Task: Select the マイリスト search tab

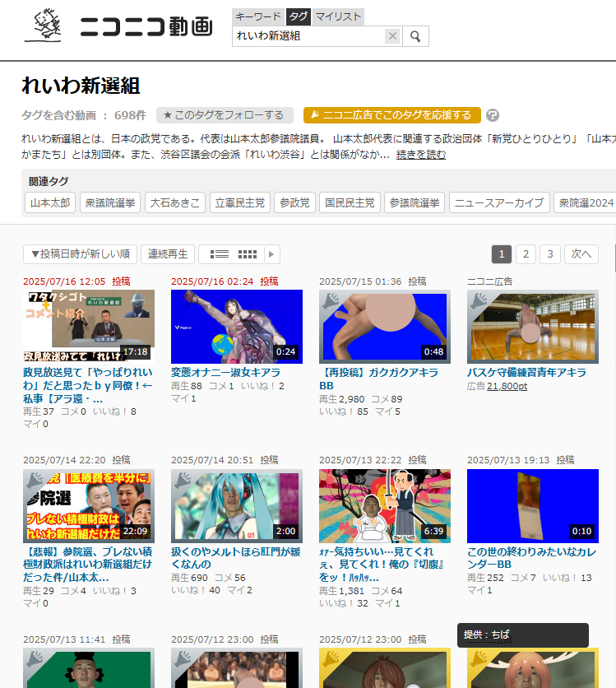Action: coord(338,16)
